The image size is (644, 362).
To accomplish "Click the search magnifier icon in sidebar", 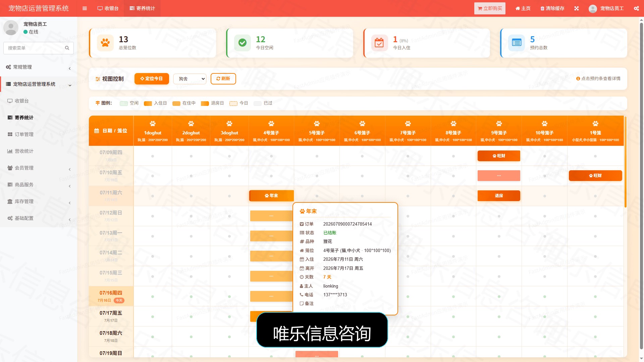I will (x=67, y=48).
